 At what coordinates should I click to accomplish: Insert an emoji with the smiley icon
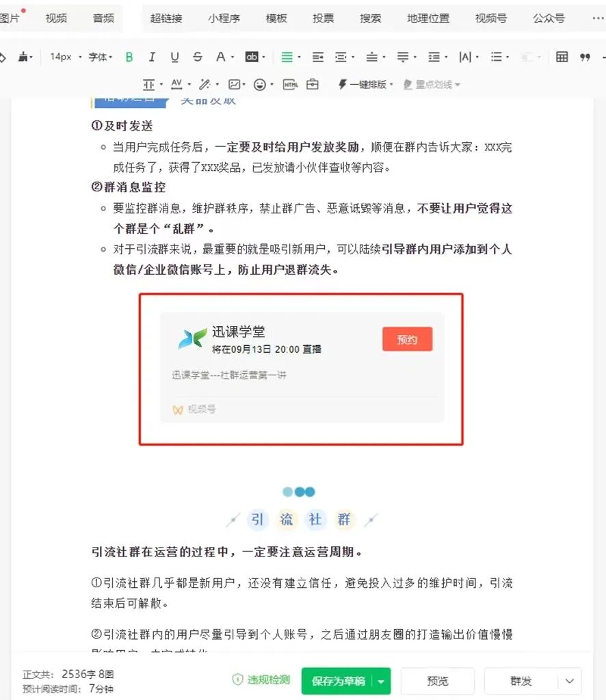261,83
